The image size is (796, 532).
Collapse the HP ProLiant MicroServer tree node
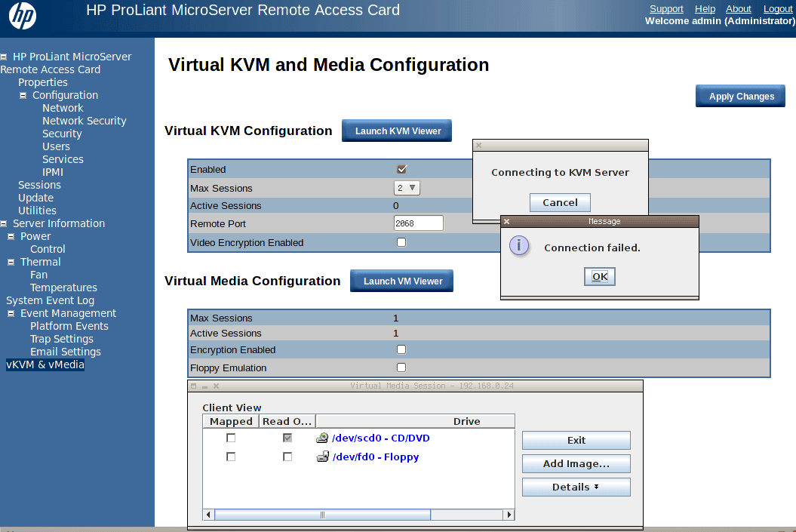click(4, 57)
